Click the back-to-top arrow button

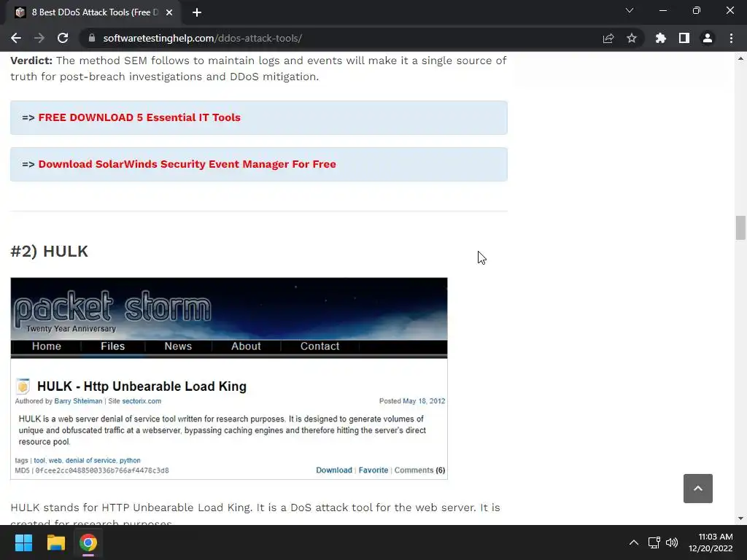click(698, 489)
